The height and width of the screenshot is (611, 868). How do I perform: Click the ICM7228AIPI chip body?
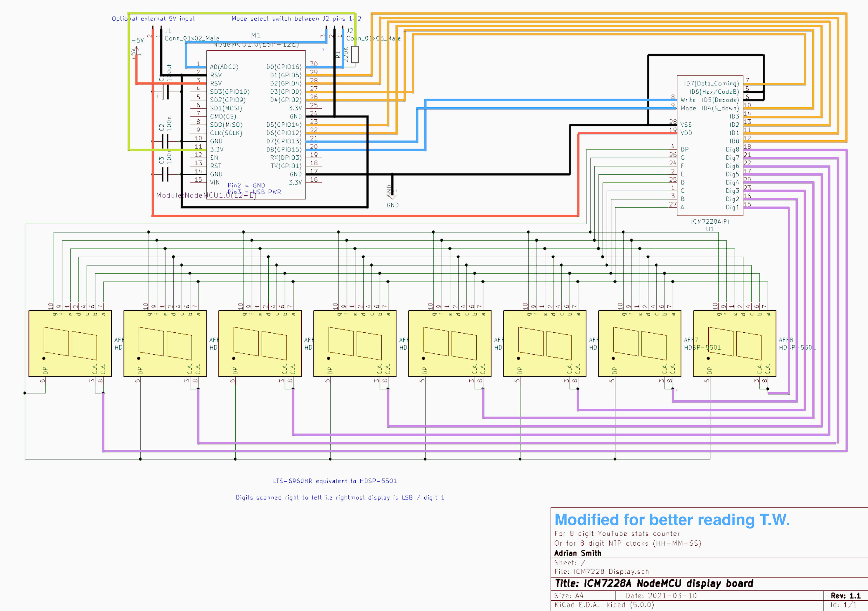click(710, 145)
